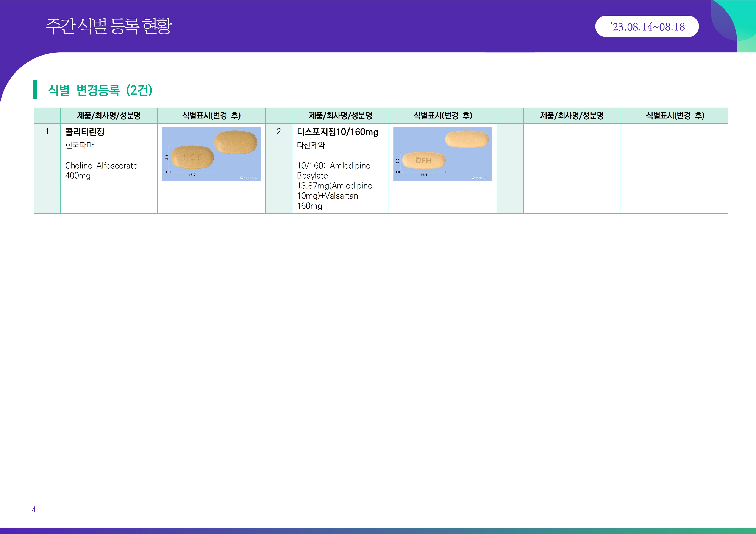Click the KCT-imprinted tablet in the first image

pyautogui.click(x=192, y=157)
